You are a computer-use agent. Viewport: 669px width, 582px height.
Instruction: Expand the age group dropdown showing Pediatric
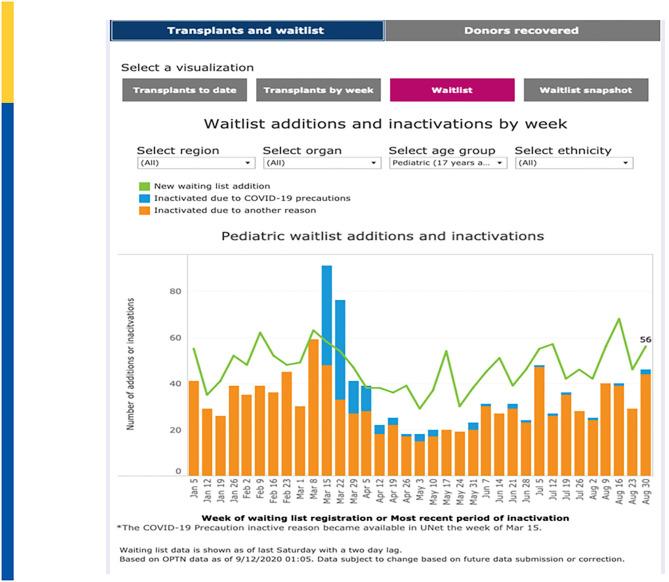447,162
